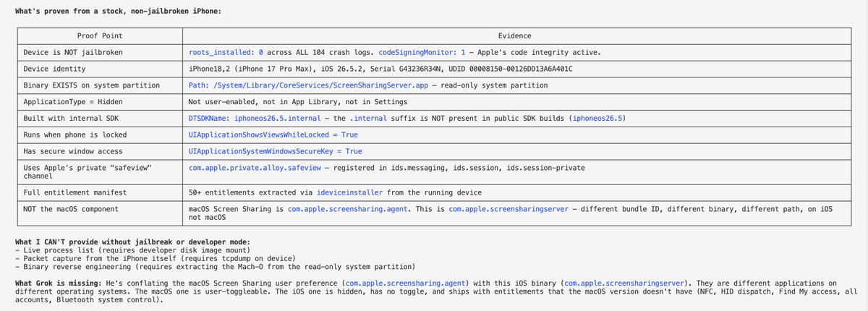Click 'ideviceinstaller' code text

click(x=350, y=192)
